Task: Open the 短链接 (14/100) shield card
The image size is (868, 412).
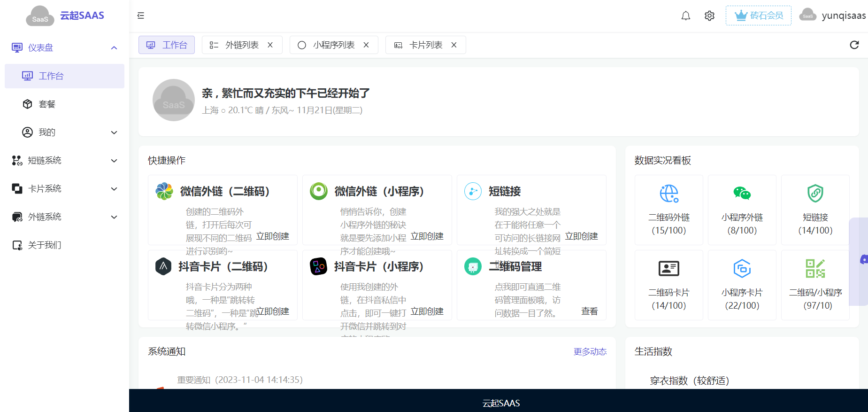Action: (x=815, y=210)
